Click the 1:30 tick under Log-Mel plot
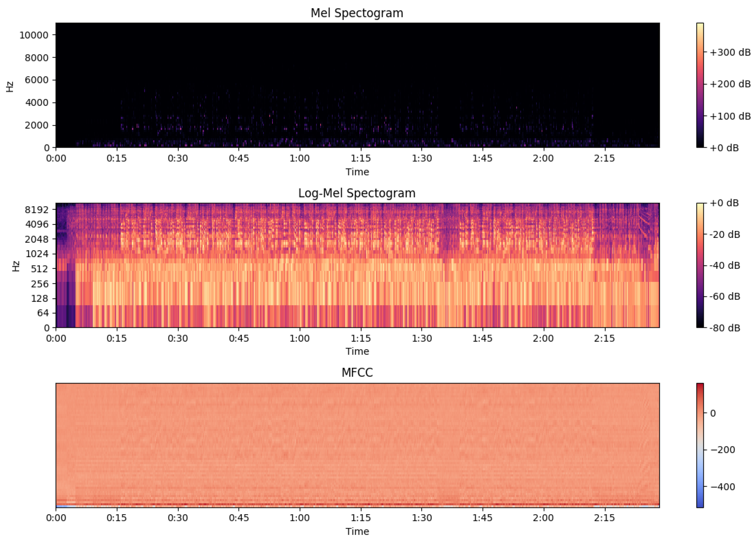756x540 pixels. click(422, 338)
